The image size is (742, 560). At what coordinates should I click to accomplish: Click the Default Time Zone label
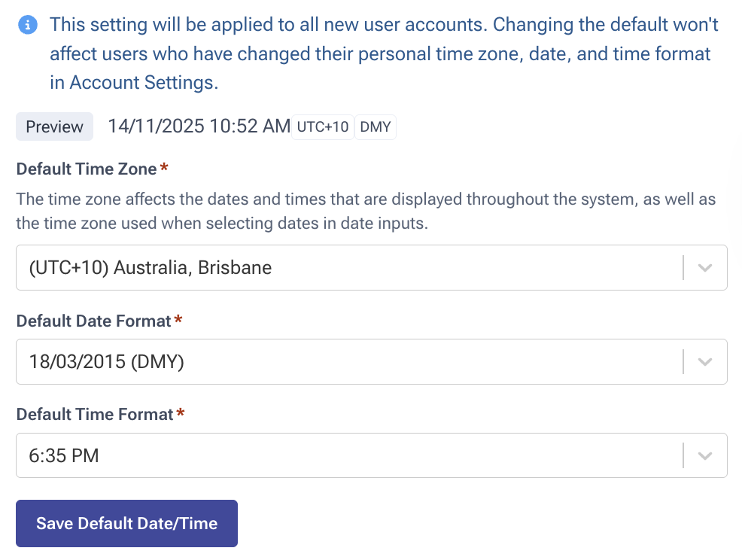coord(87,169)
